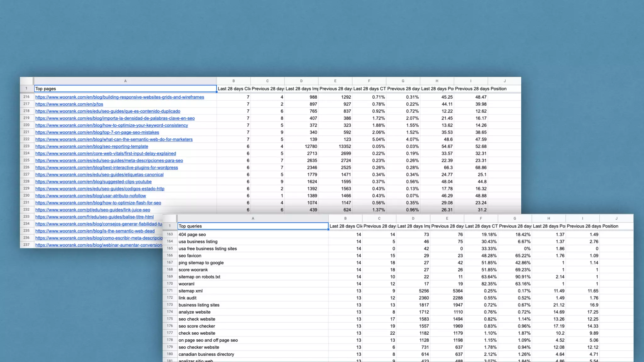The width and height of the screenshot is (644, 362).
Task: Select row 171 header in queries sheet
Action: (x=170, y=291)
